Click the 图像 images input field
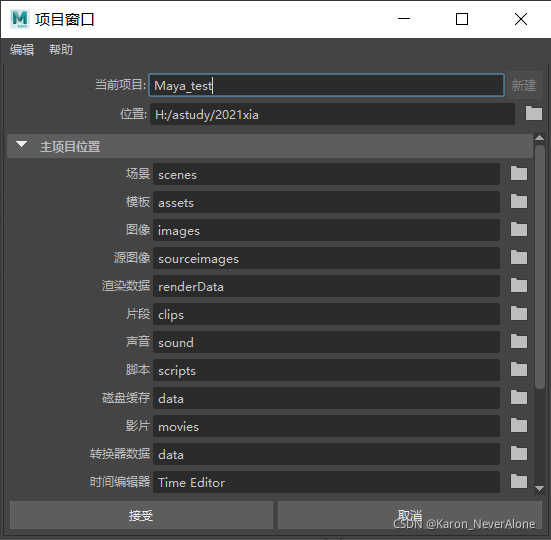551x540 pixels. [326, 230]
